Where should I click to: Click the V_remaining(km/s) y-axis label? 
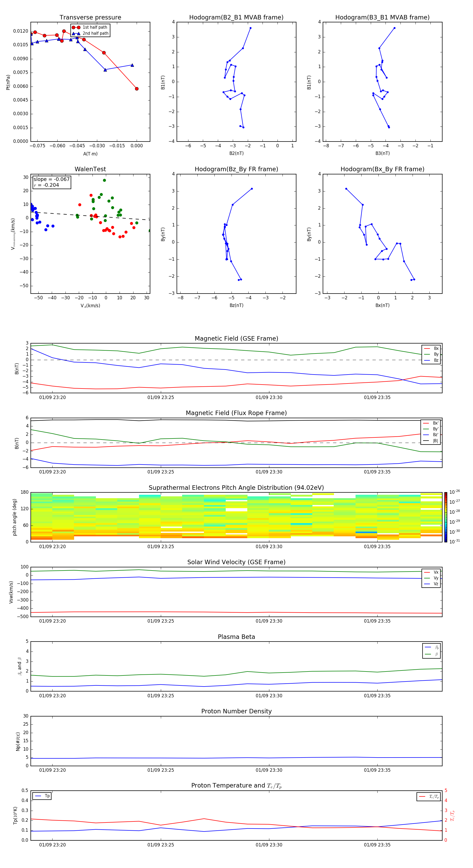[13, 234]
